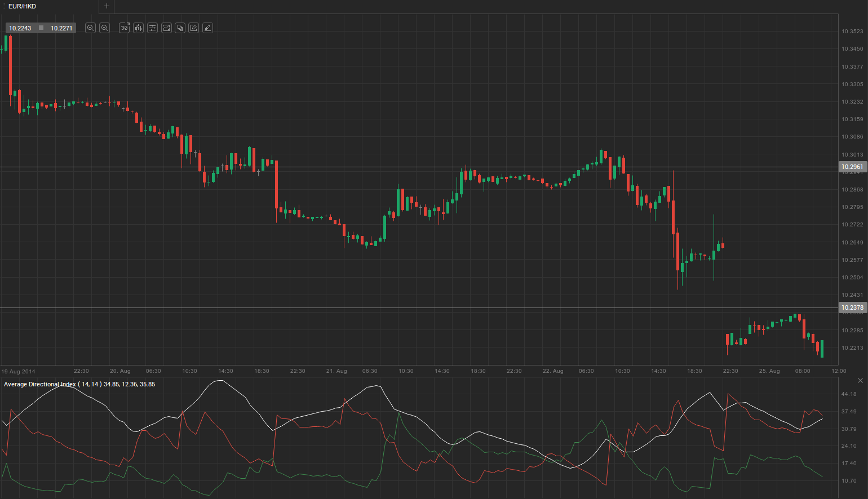Open the 30-minute timeframe selector
The height and width of the screenshot is (499, 868).
[x=125, y=28]
